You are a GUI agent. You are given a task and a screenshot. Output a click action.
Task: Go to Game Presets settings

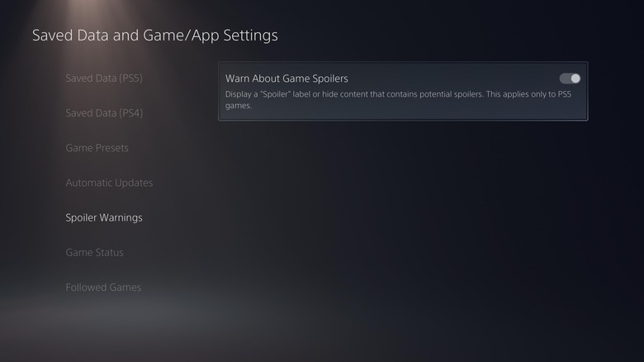click(x=97, y=148)
